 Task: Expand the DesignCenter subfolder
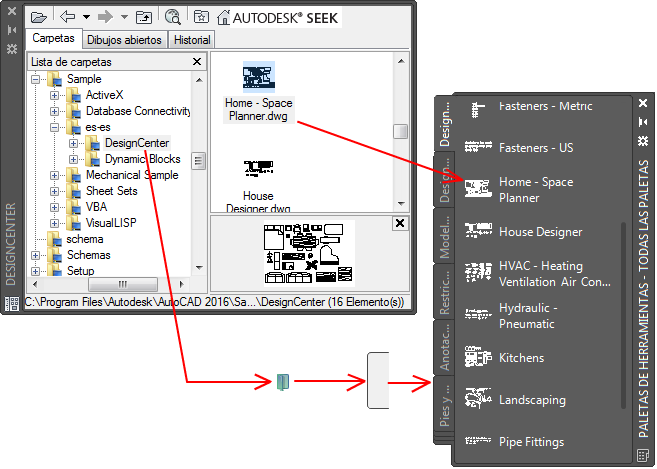(x=73, y=143)
